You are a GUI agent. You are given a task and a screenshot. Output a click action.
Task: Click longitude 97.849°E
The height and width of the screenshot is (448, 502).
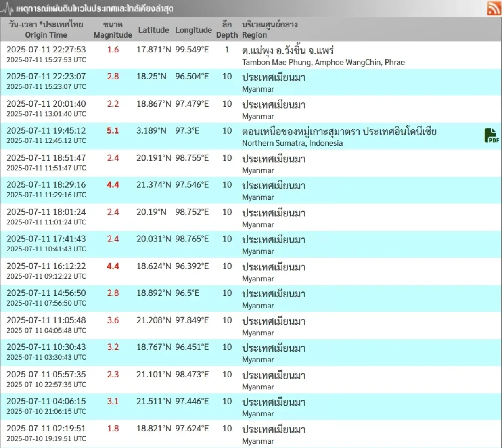click(192, 320)
